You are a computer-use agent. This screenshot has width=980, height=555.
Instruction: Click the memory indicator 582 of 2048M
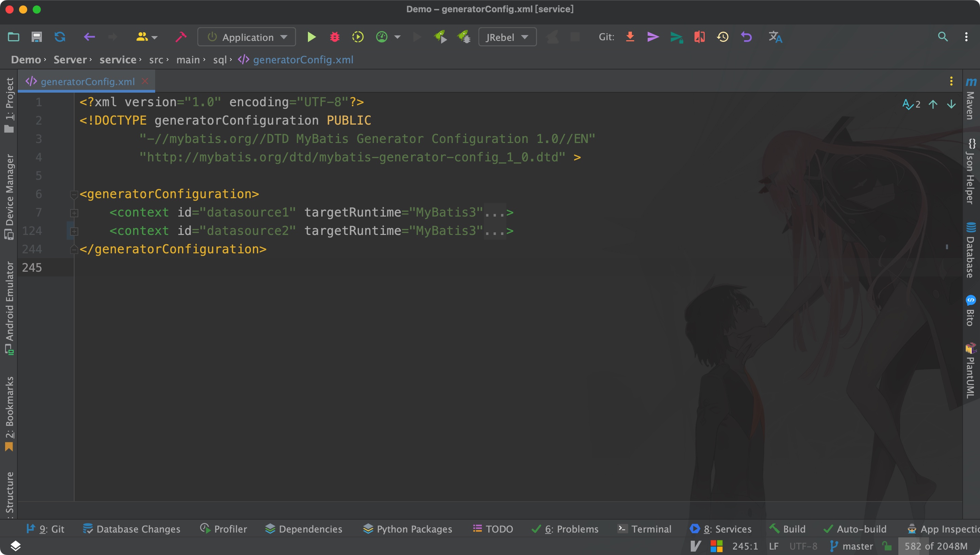pos(935,546)
